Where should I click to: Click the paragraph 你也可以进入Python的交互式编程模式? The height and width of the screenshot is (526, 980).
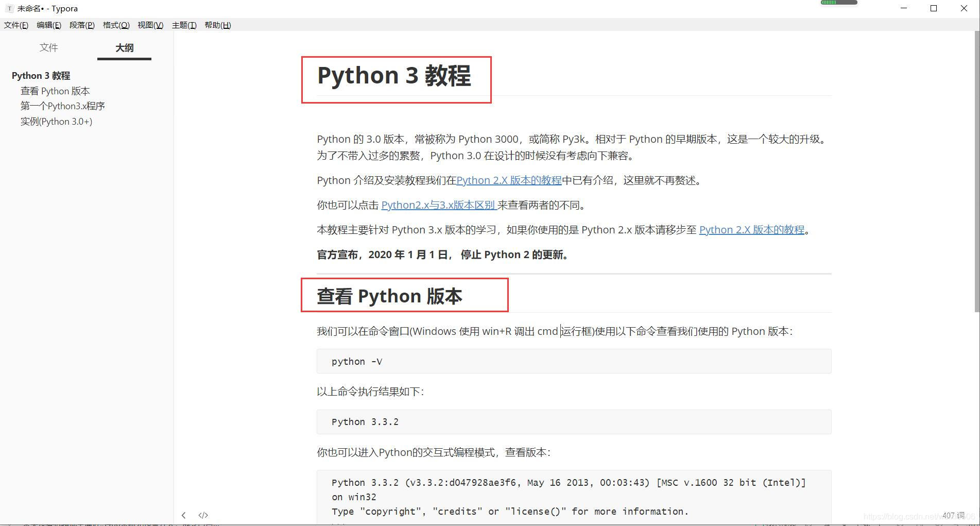[434, 452]
